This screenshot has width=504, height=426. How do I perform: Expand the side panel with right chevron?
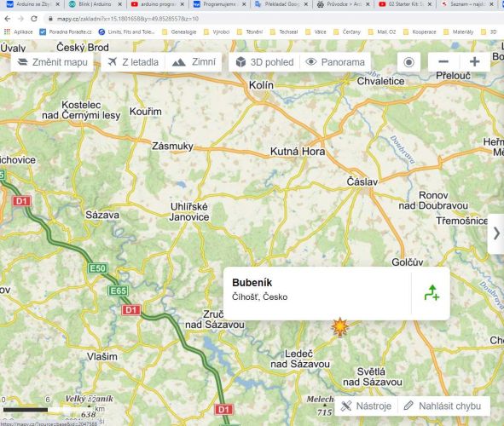[x=496, y=233]
